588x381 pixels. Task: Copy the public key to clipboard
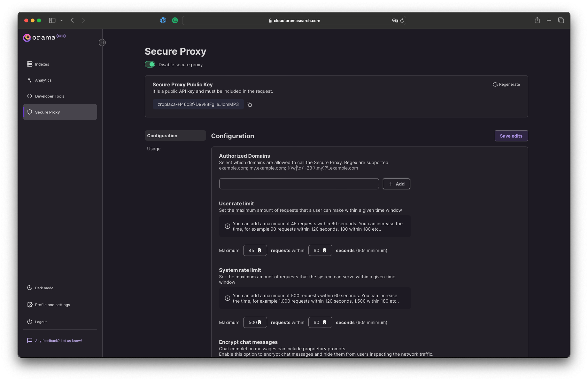[249, 104]
